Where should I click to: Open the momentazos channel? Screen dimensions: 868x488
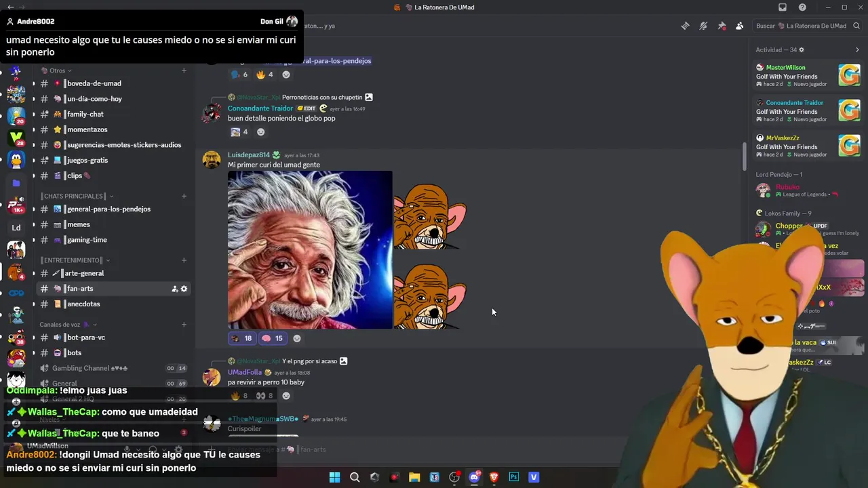coord(113,129)
